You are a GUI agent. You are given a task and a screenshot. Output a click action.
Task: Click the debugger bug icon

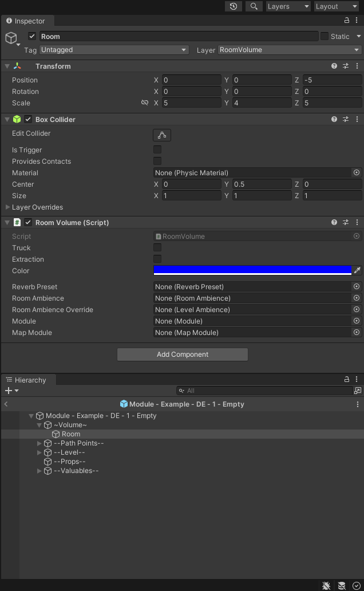pyautogui.click(x=326, y=585)
